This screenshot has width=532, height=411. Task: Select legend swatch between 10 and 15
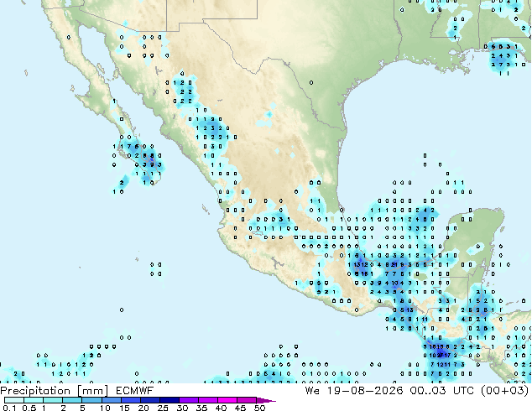coord(111,400)
